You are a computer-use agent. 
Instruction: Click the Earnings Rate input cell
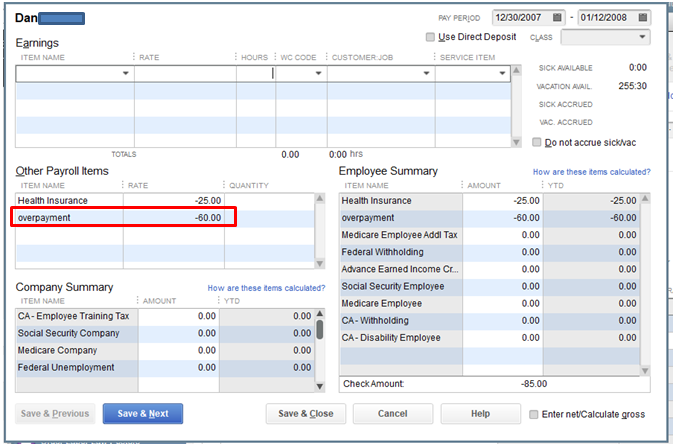point(185,73)
